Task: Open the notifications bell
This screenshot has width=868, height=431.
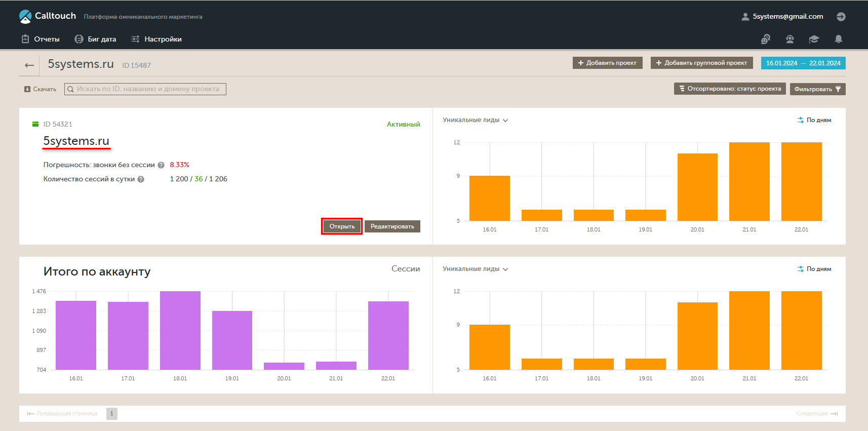Action: click(x=839, y=39)
